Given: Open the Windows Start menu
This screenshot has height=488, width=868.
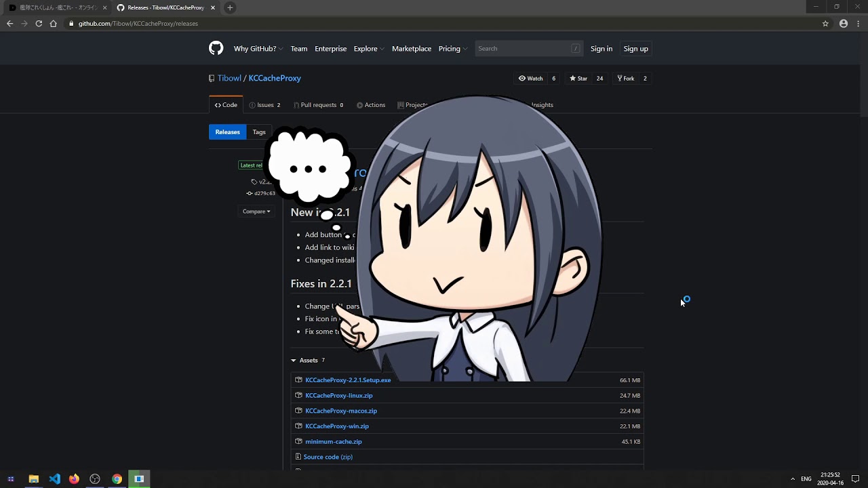Looking at the screenshot, I should click(11, 479).
